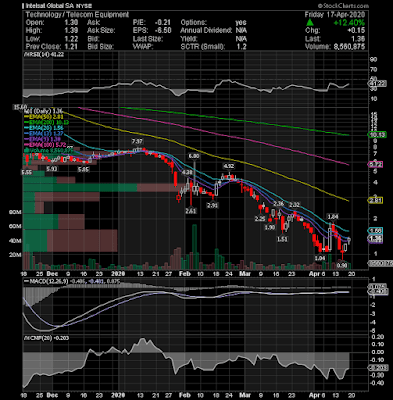The width and height of the screenshot is (393, 400).
Task: Click the RSI current value tag 41.22
Action: click(377, 84)
